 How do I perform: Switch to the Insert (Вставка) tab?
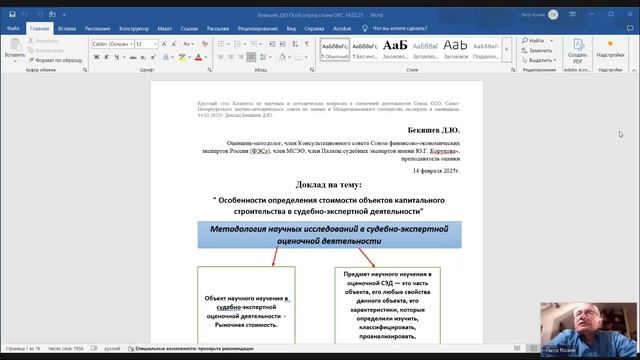[67, 29]
